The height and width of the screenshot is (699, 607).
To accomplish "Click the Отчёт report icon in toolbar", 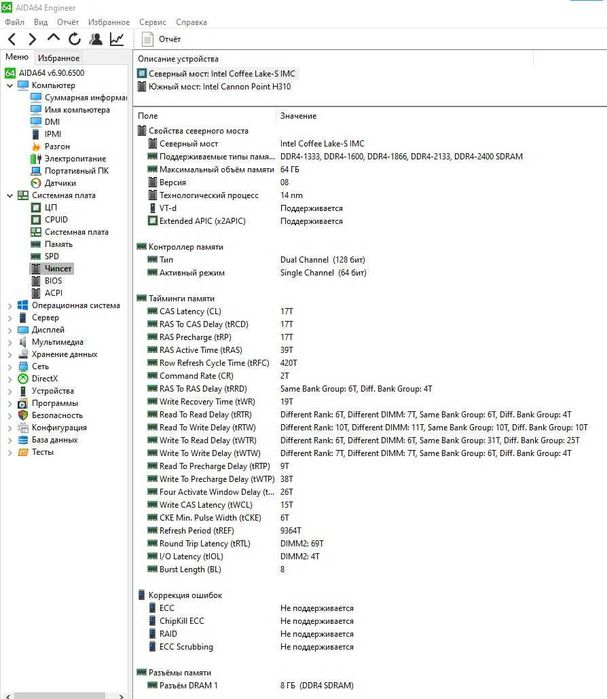I will click(x=148, y=39).
